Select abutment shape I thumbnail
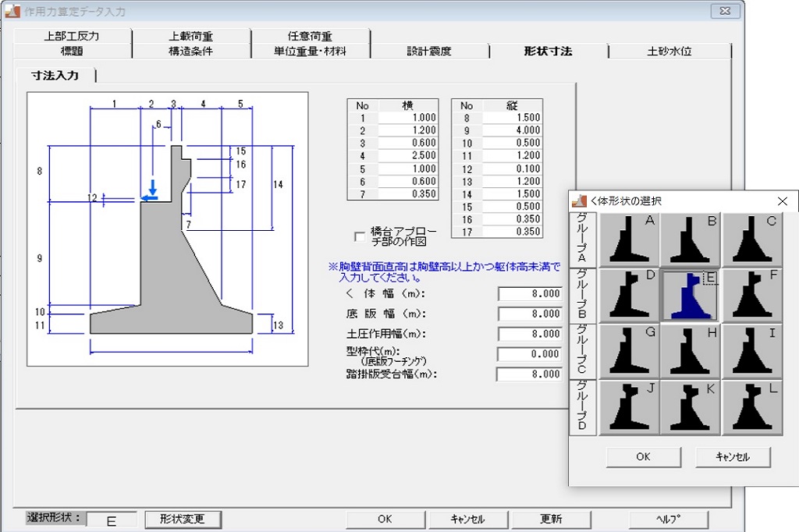 click(751, 351)
